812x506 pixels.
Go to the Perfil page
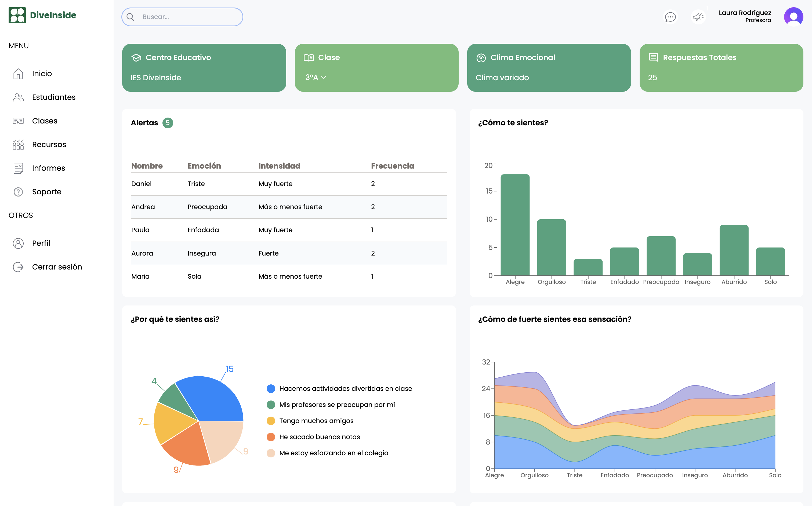pyautogui.click(x=41, y=243)
